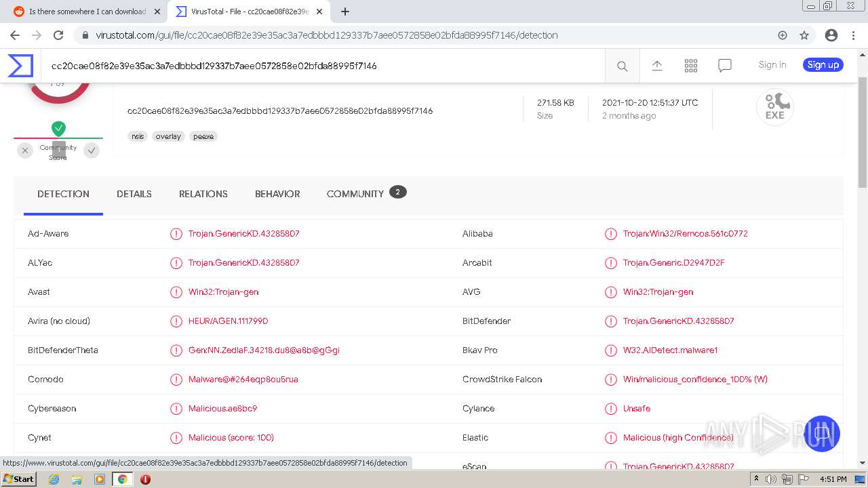Show hidden tray icons
The image size is (868, 488).
point(757,479)
